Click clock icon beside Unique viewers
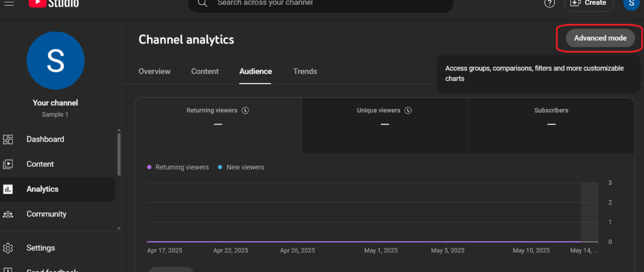The image size is (644, 272). [x=408, y=110]
